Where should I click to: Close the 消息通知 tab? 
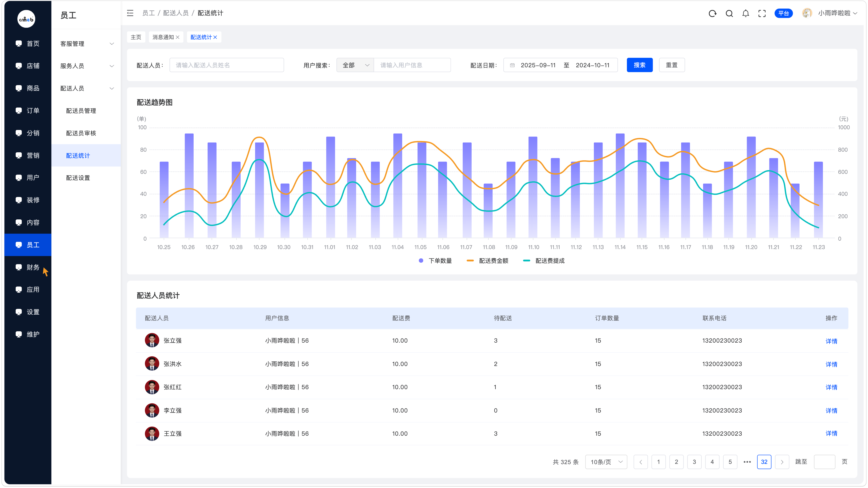pos(177,37)
